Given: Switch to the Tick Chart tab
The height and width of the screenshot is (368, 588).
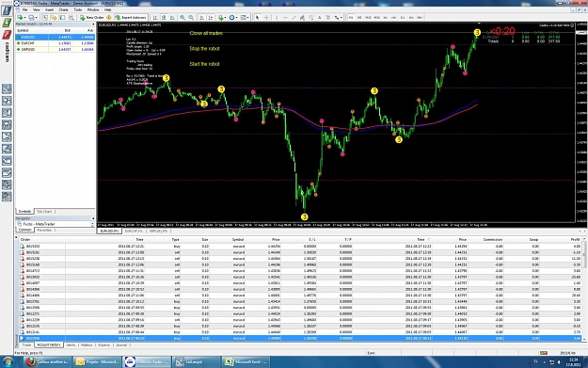Looking at the screenshot, I should click(44, 212).
